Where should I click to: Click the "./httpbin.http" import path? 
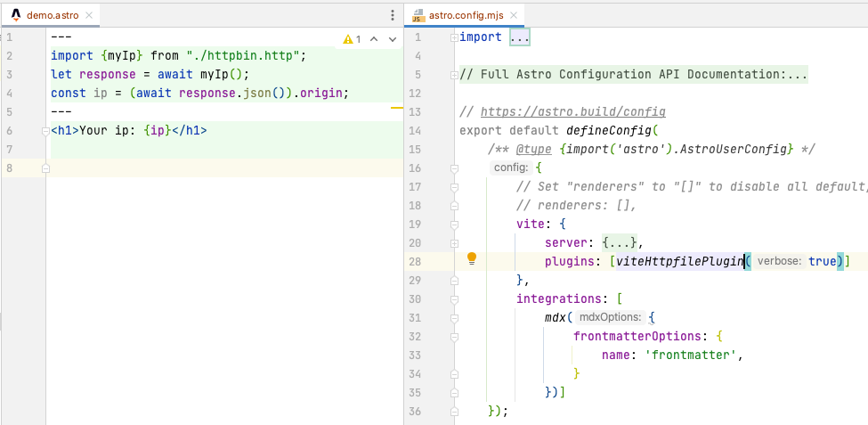[x=243, y=55]
